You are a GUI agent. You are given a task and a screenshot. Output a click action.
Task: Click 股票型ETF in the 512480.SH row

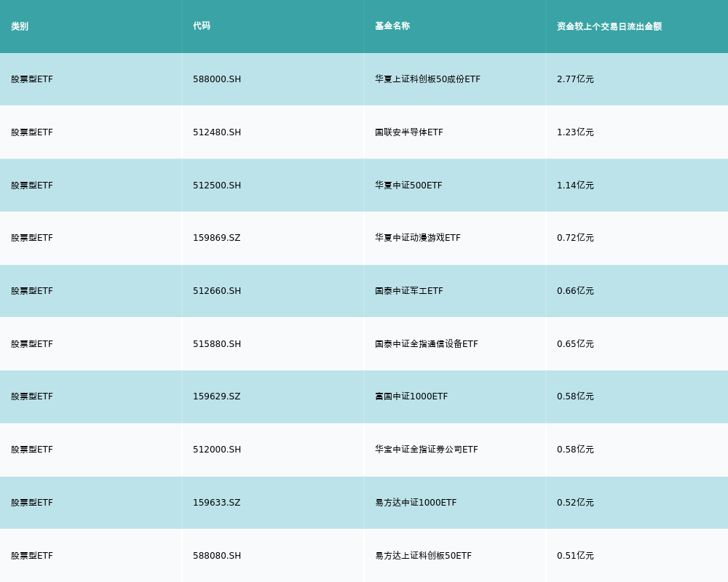32,132
